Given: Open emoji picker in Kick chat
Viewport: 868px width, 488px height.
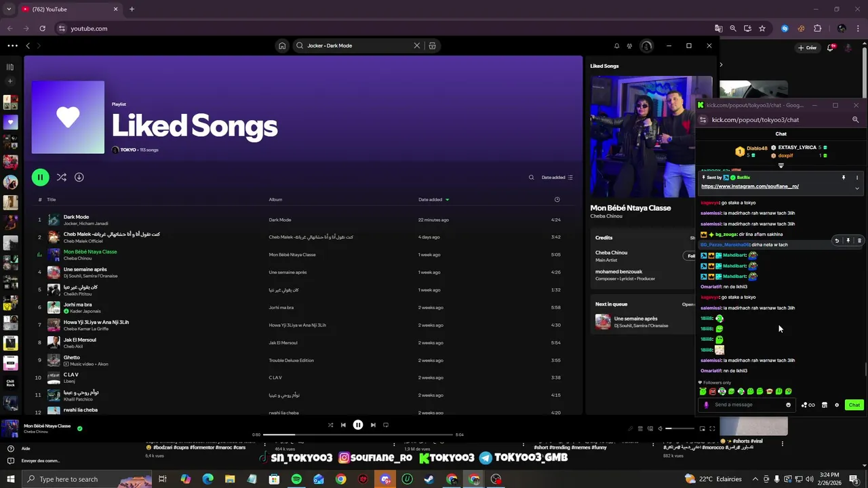Looking at the screenshot, I should click(x=788, y=405).
